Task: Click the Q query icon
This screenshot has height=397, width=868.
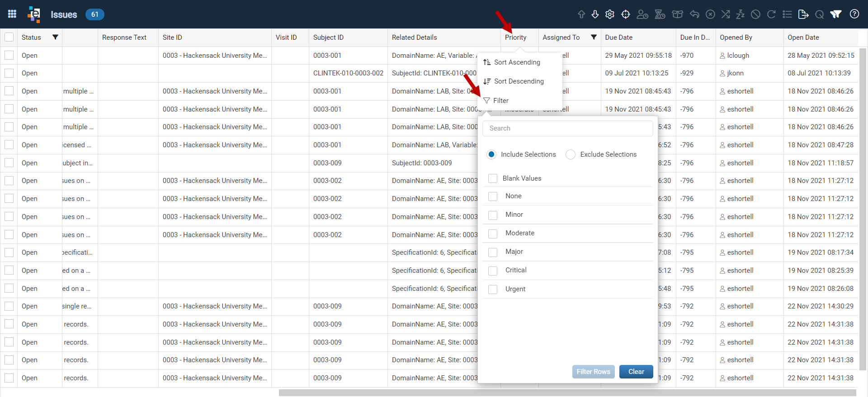Action: 819,14
